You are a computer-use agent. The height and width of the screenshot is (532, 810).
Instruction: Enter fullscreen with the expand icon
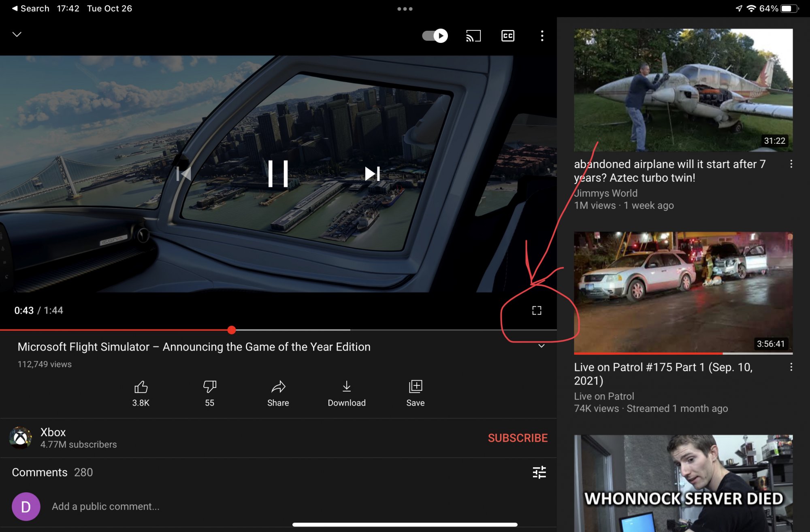tap(537, 311)
